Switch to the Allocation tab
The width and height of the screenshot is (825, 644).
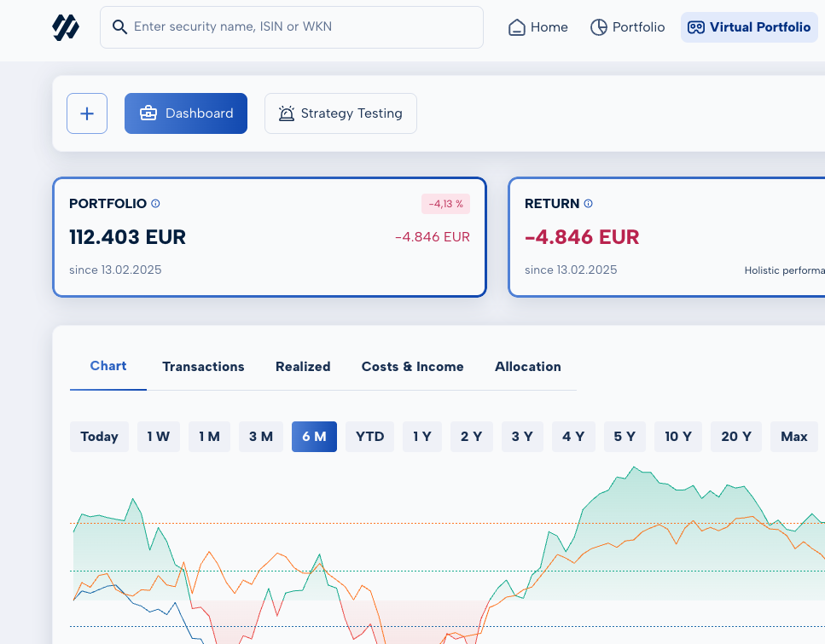click(528, 367)
